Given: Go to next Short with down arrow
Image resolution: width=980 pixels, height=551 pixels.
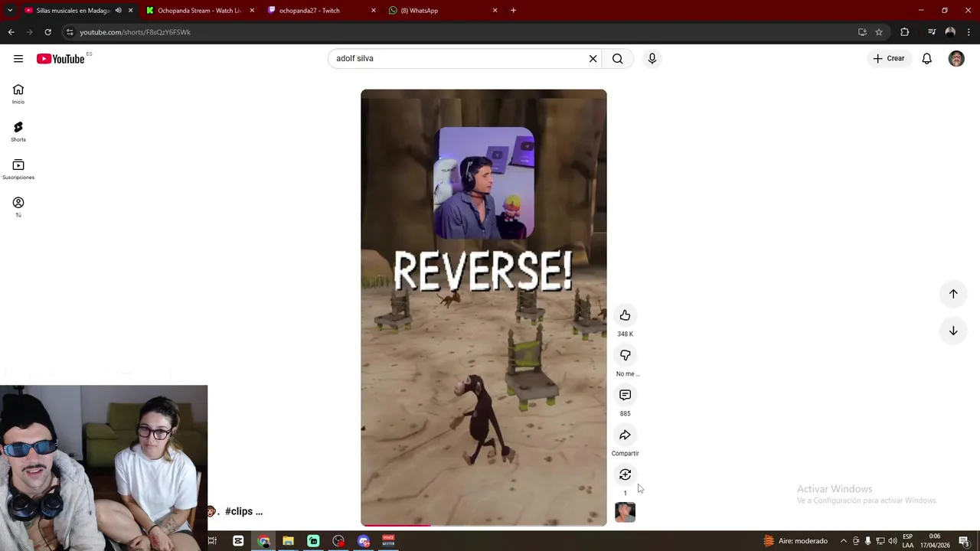Looking at the screenshot, I should click(953, 331).
